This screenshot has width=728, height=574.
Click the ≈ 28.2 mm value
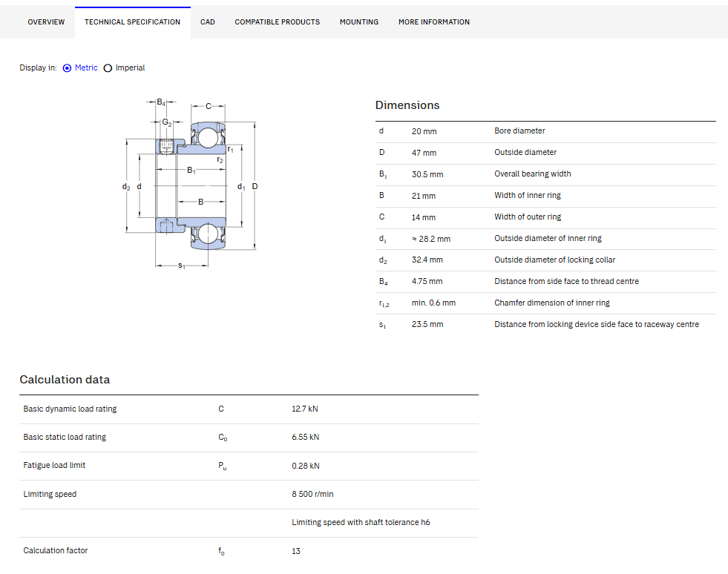click(431, 239)
